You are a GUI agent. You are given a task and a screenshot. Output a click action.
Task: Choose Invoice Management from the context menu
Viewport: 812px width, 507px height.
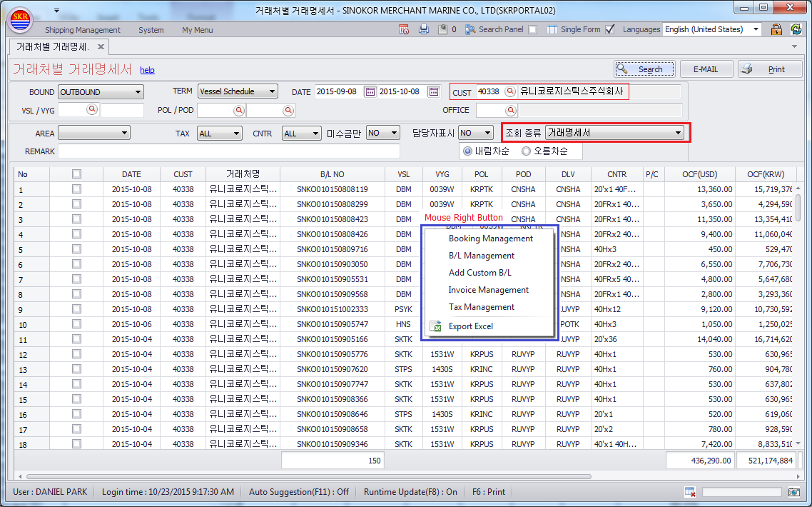(488, 290)
